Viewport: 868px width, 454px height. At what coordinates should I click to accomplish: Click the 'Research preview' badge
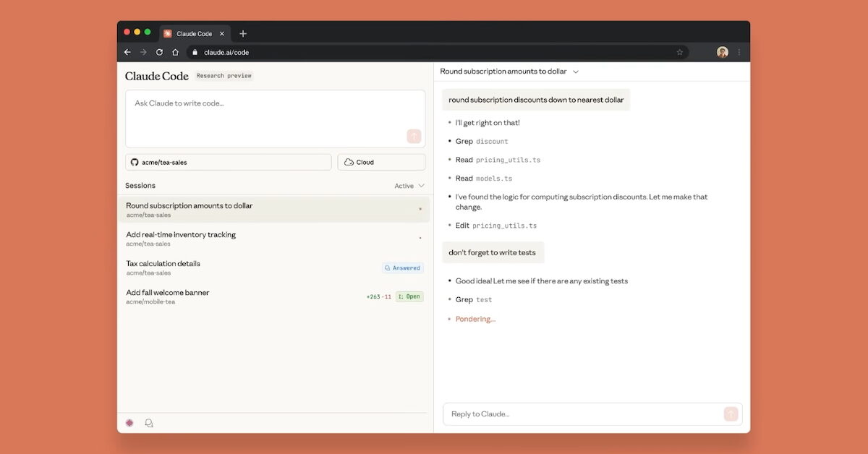coord(224,76)
